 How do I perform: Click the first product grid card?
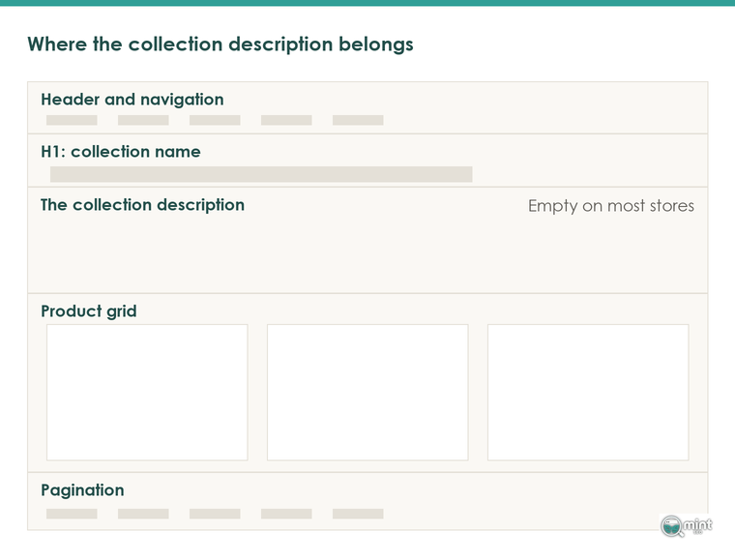click(147, 393)
